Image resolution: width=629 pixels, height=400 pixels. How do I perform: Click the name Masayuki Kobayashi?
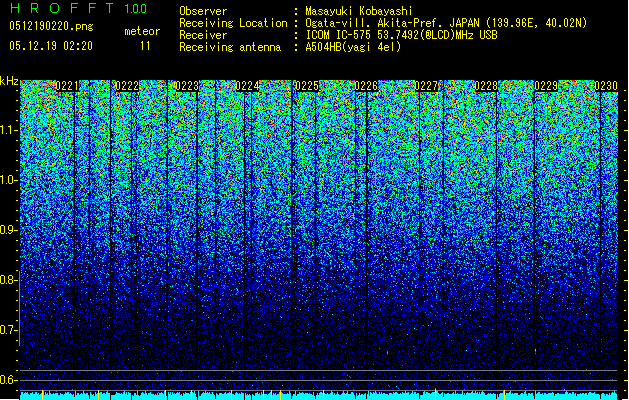pyautogui.click(x=359, y=11)
